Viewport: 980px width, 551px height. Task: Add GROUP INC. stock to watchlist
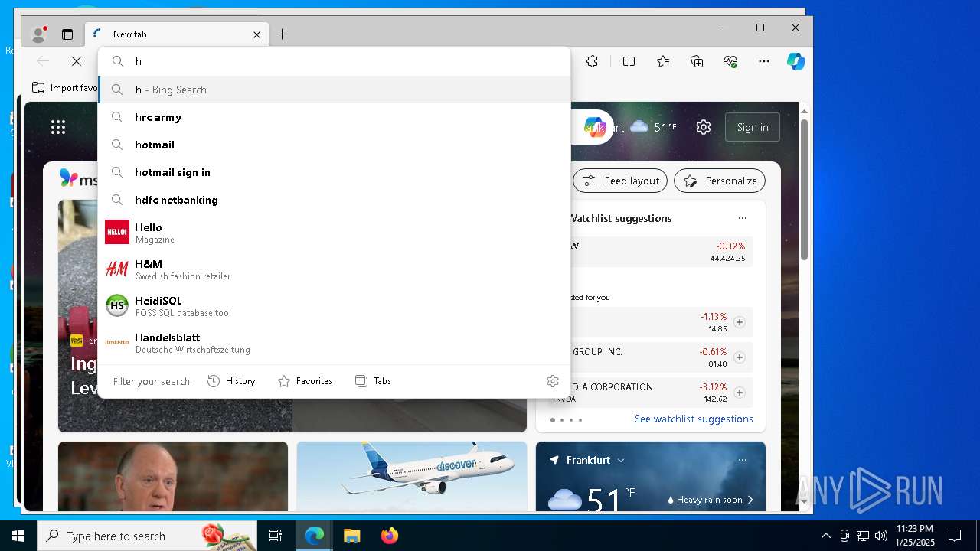point(739,357)
